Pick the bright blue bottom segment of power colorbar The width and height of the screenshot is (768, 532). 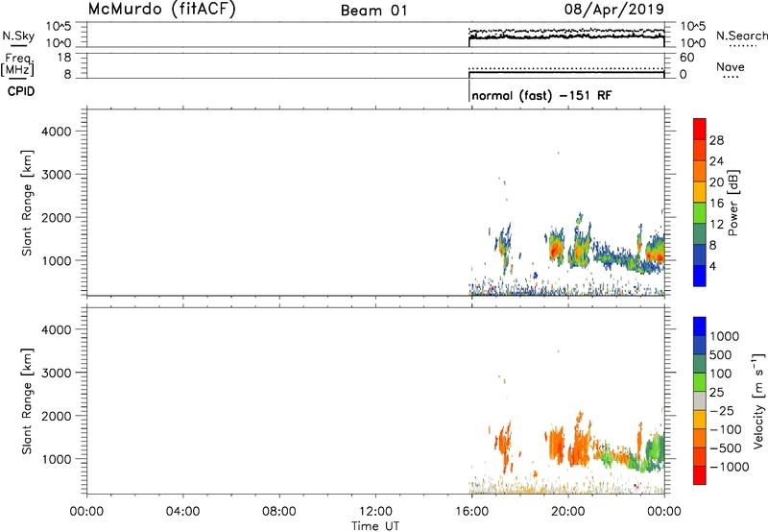tap(700, 276)
